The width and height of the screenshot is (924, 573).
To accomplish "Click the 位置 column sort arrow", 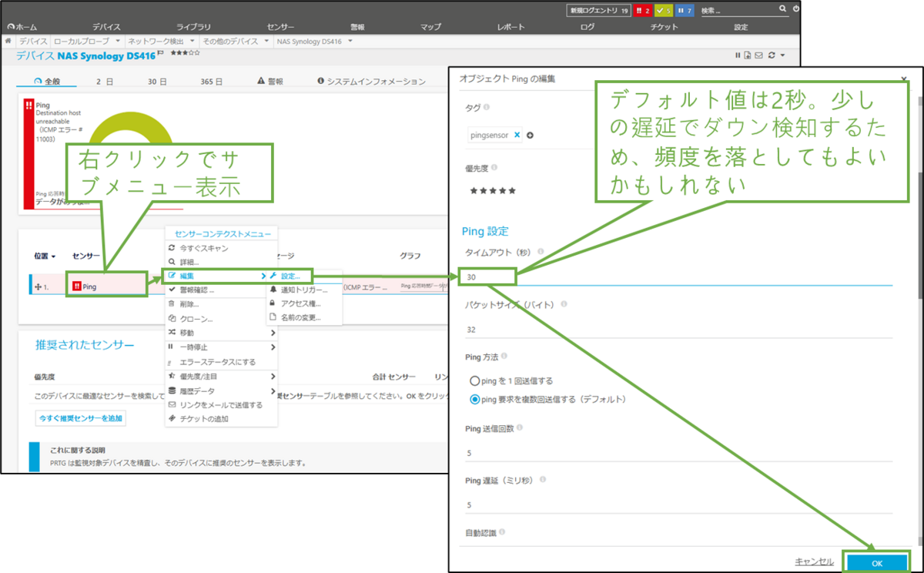I will (53, 256).
